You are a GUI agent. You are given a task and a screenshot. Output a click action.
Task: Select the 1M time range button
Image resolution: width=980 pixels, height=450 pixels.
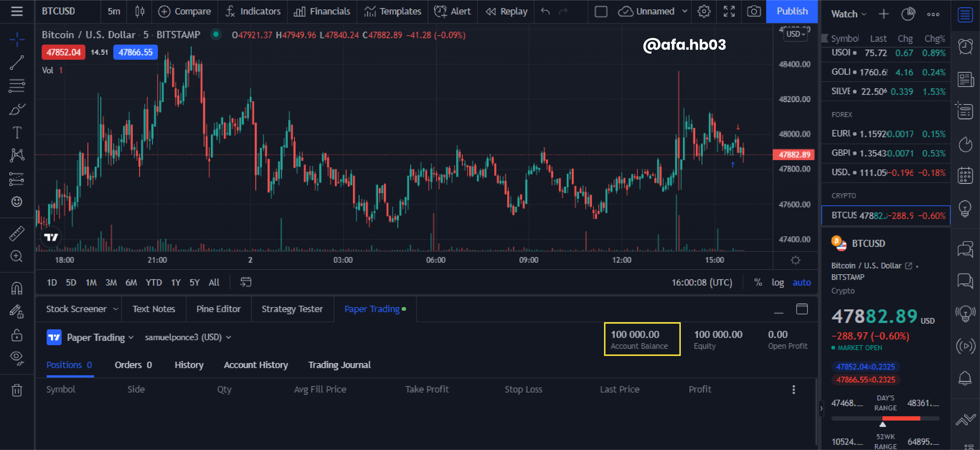pos(91,282)
